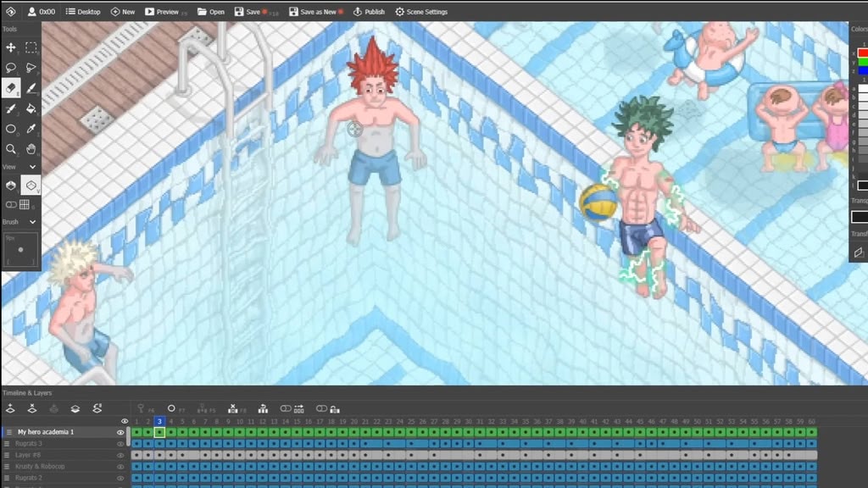This screenshot has height=488, width=868.
Task: Select the Krusty & Robocop layer
Action: coord(40,467)
